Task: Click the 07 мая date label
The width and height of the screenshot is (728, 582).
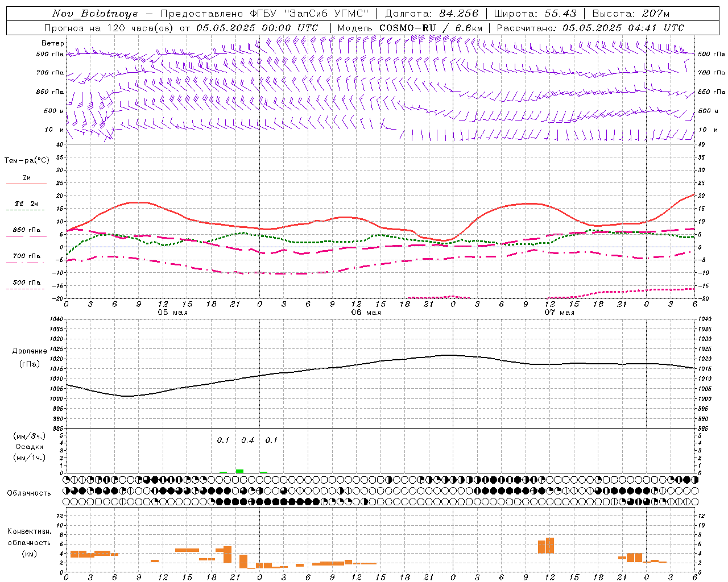Action: (560, 313)
